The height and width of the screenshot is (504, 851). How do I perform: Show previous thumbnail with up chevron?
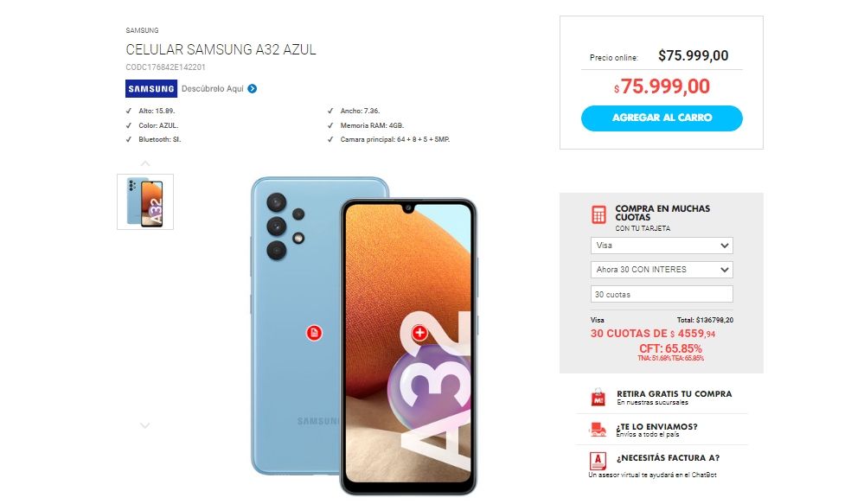(x=145, y=163)
